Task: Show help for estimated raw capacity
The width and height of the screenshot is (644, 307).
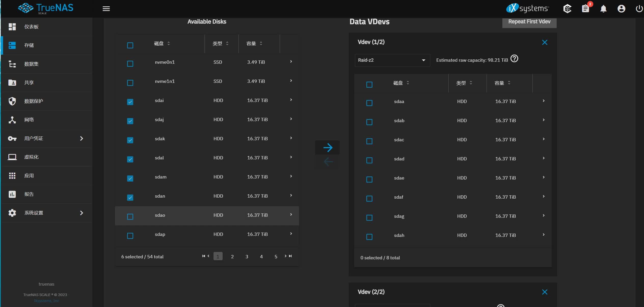Action: (x=514, y=59)
